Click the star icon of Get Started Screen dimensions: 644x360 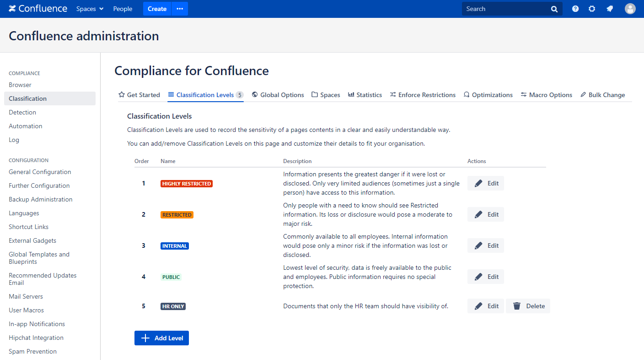[x=122, y=95]
